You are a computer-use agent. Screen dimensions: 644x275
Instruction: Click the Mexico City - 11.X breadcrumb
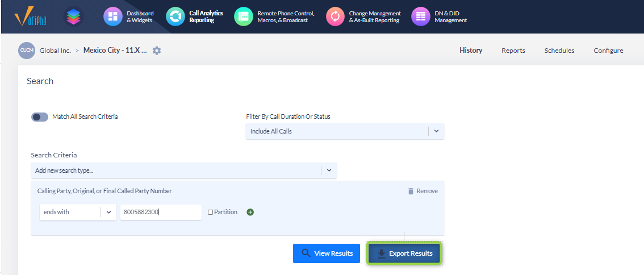point(115,50)
